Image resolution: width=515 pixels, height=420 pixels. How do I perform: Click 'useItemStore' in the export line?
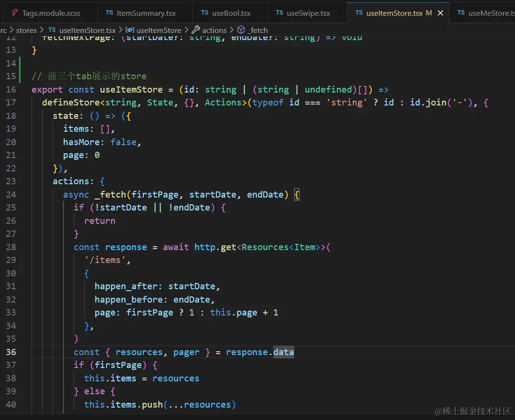coord(131,90)
